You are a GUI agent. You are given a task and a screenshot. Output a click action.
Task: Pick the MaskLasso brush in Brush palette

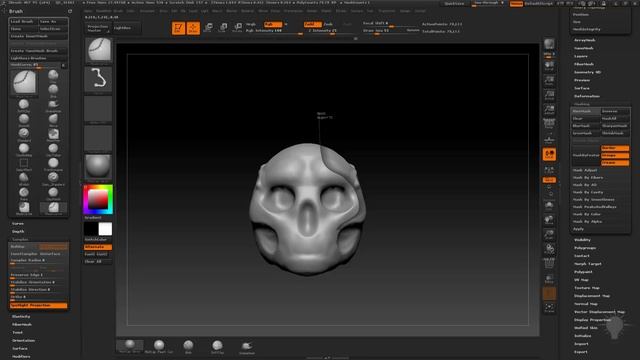[24, 208]
